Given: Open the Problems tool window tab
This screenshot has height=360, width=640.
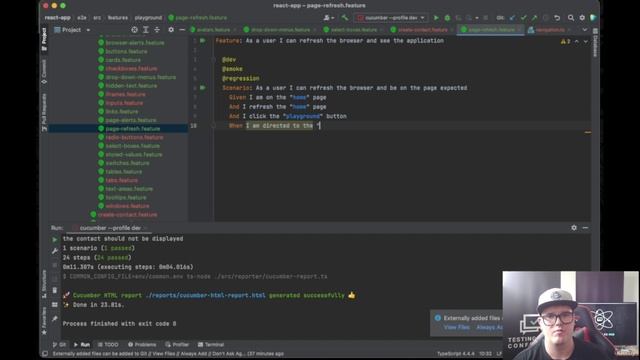Looking at the screenshot, I should [x=142, y=344].
